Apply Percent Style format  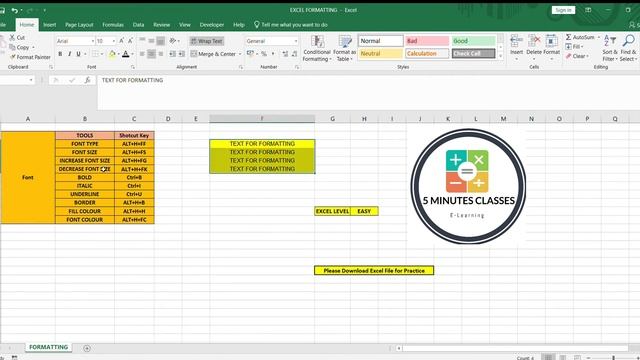264,54
